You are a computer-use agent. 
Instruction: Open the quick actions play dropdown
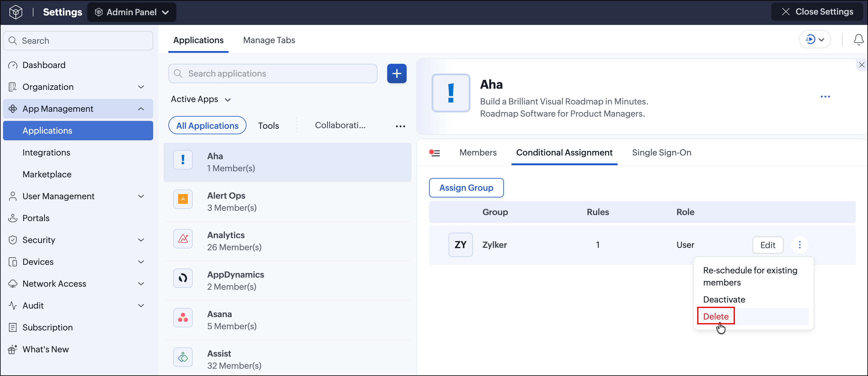[x=815, y=39]
